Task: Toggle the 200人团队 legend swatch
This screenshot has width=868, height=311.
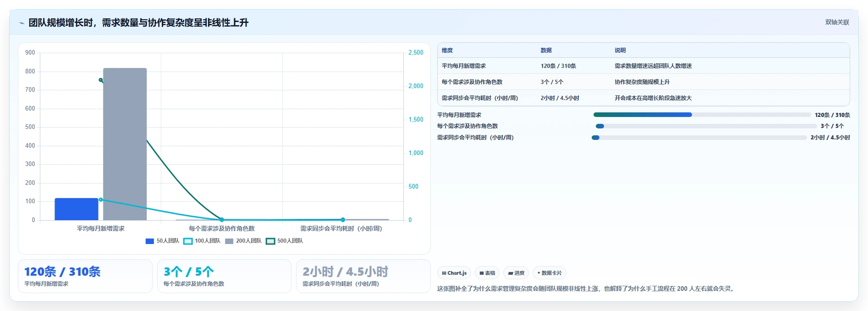Action: [x=229, y=241]
